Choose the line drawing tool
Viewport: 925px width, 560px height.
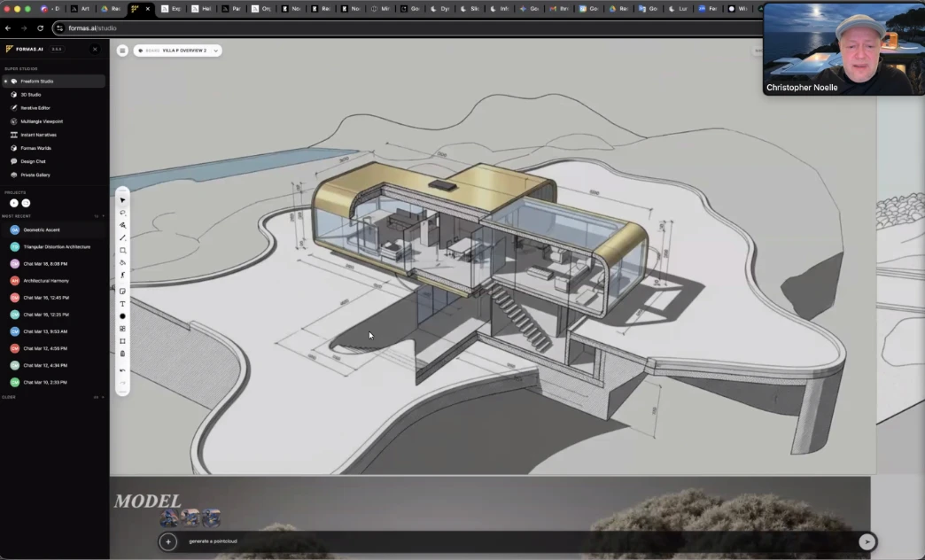(122, 237)
